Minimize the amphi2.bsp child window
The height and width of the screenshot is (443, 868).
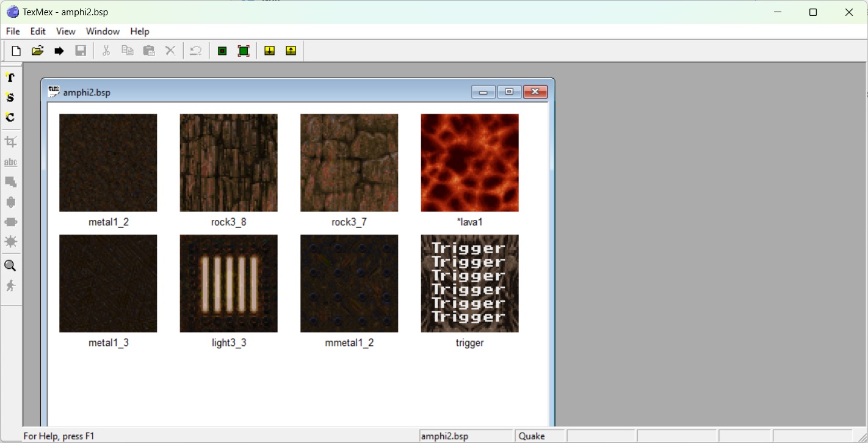[x=483, y=92]
